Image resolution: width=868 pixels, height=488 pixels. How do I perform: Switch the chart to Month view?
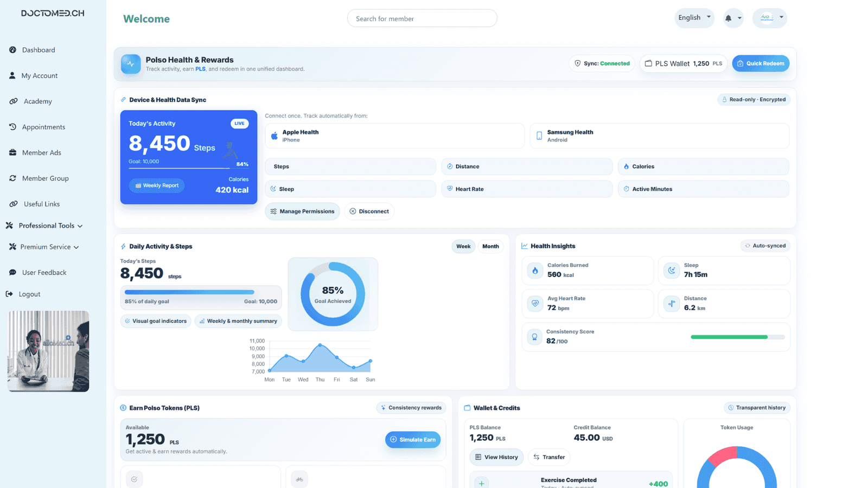pyautogui.click(x=490, y=246)
